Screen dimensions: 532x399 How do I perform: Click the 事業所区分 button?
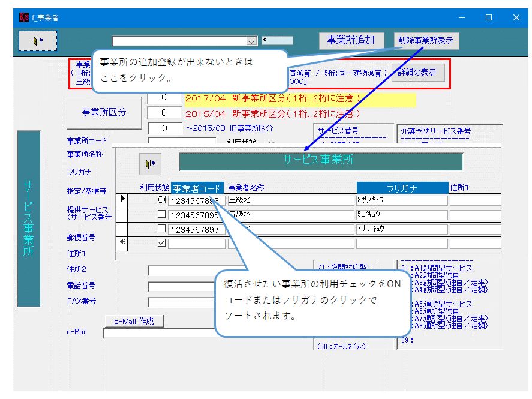point(104,112)
